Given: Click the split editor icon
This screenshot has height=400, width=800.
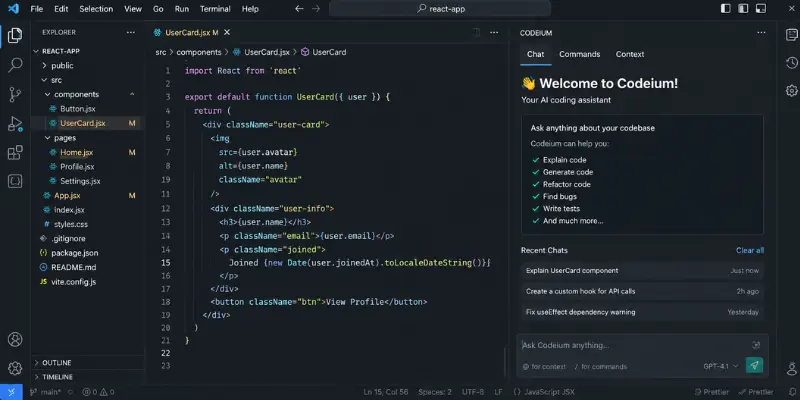Looking at the screenshot, I should click(477, 32).
